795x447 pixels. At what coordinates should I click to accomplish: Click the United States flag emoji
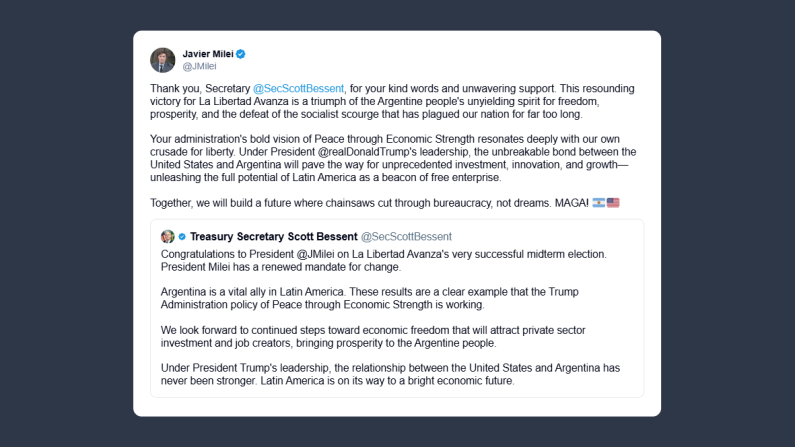coord(613,202)
